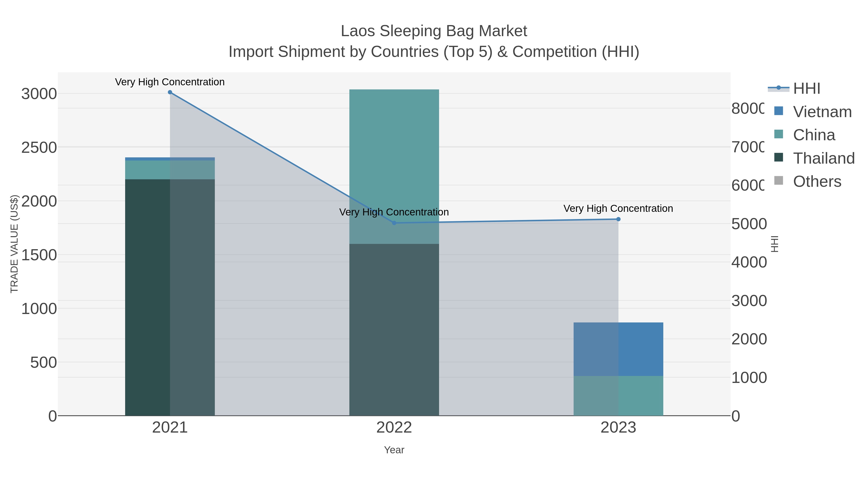Click the TRADE VALUE (US$) axis title
Viewport: 868px width, 488px height.
coord(14,244)
